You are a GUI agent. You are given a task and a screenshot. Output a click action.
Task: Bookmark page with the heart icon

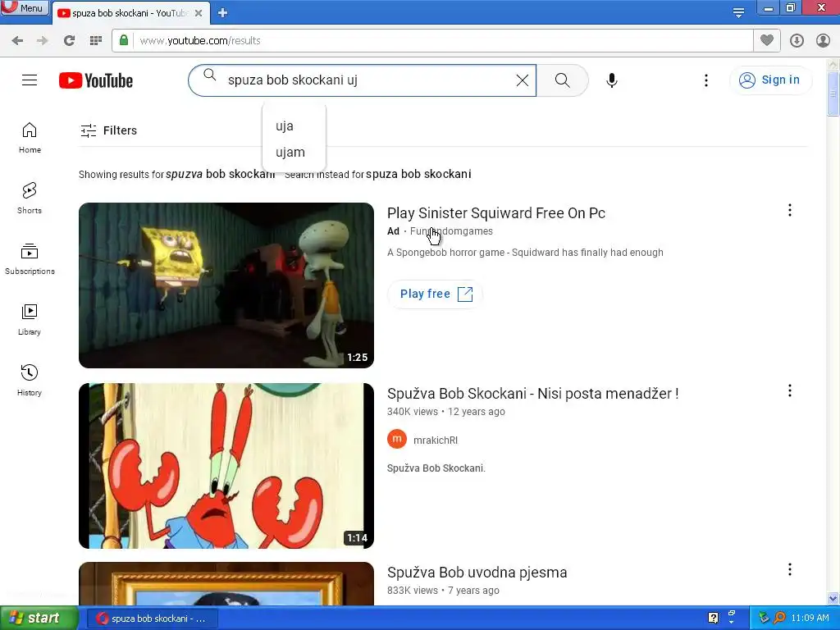767,40
